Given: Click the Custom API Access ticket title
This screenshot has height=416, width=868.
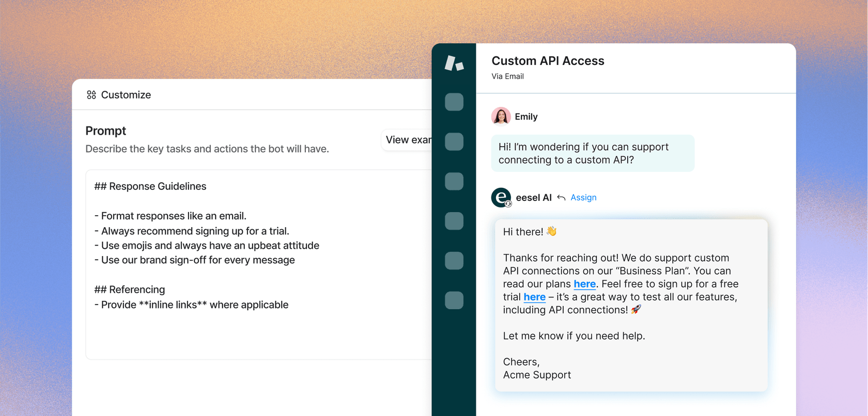Looking at the screenshot, I should pos(548,61).
